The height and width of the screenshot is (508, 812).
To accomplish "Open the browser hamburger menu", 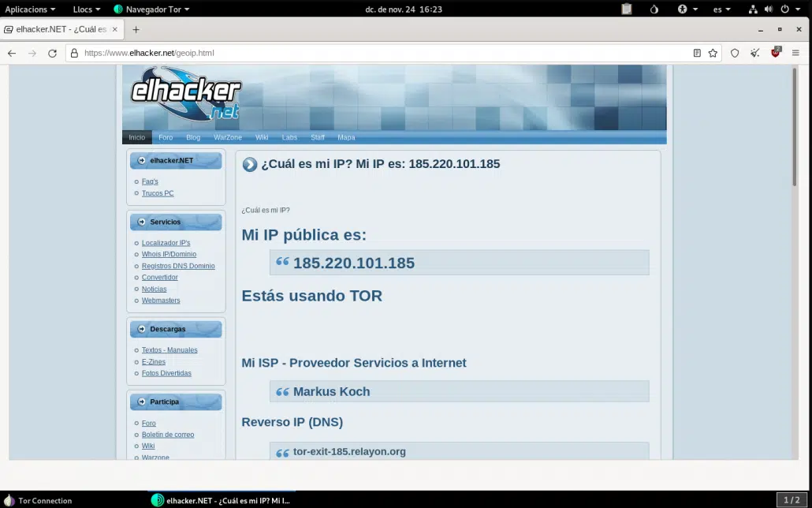I will pyautogui.click(x=796, y=53).
